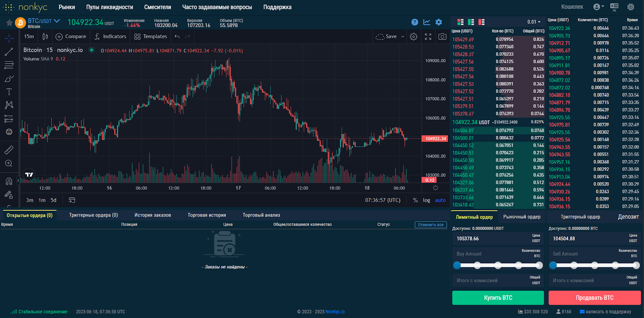Toggle percent price scale
644x318 pixels.
point(415,200)
